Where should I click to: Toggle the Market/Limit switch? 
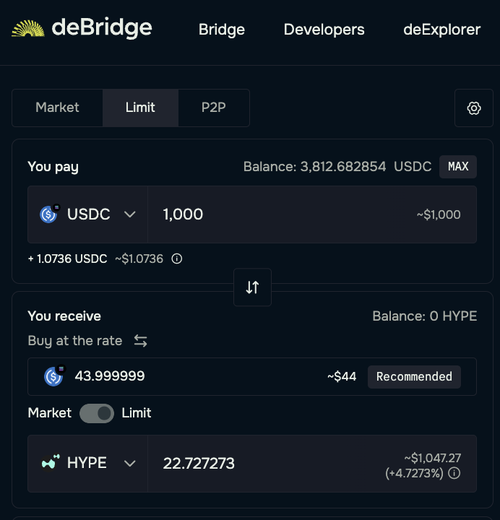97,413
